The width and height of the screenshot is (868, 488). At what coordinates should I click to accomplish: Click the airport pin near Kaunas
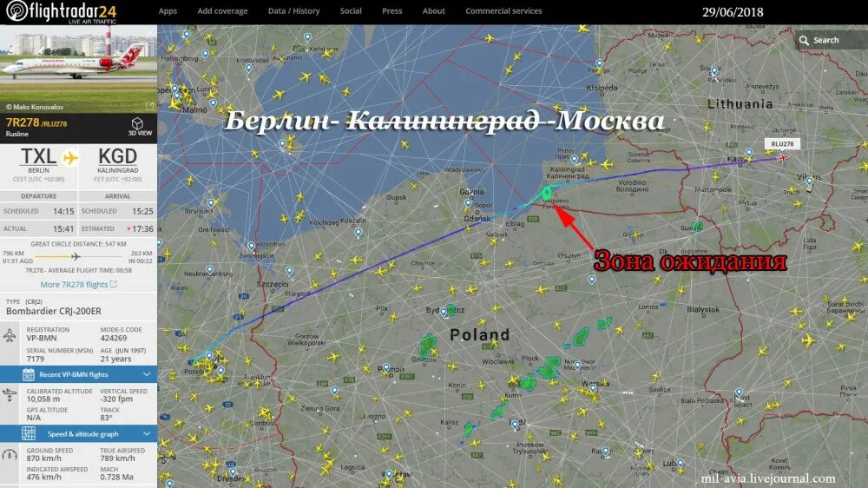pyautogui.click(x=749, y=153)
